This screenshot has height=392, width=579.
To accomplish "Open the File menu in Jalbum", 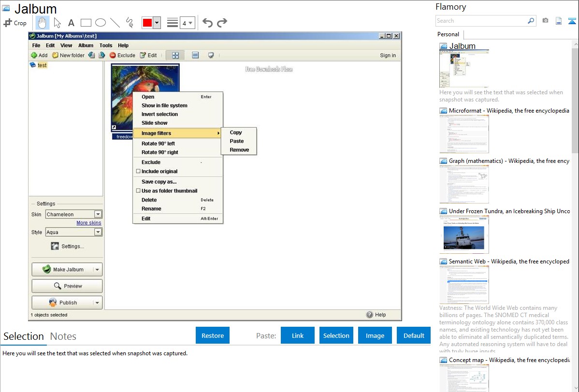I will 36,45.
